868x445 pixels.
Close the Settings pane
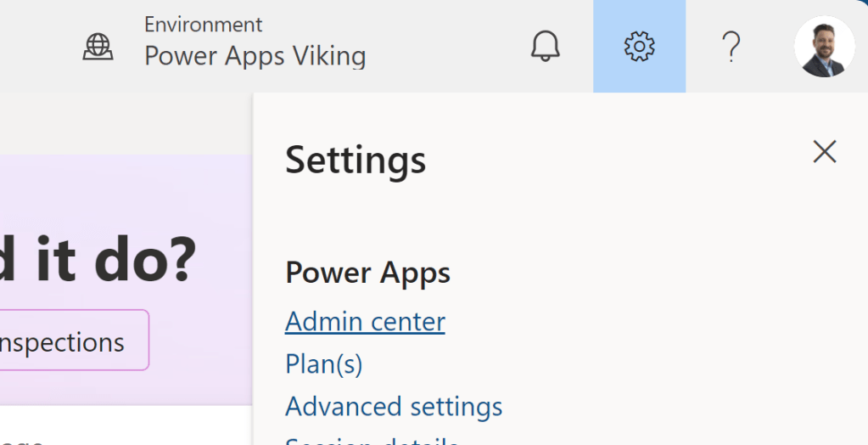point(824,152)
